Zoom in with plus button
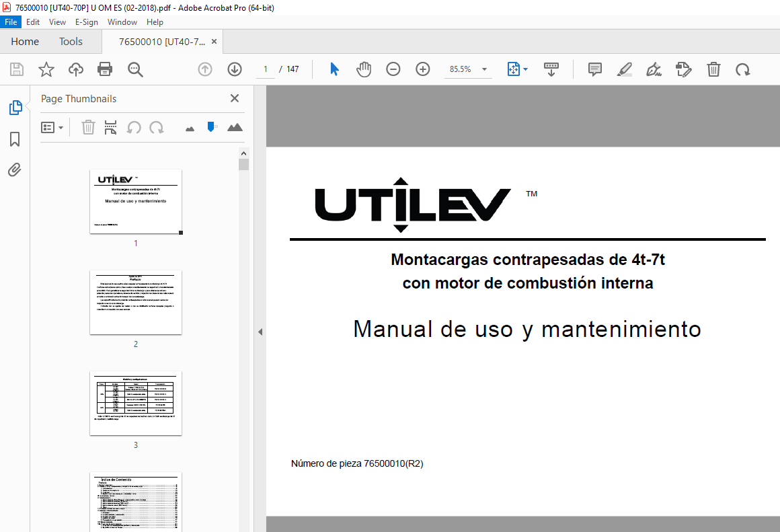The height and width of the screenshot is (532, 780). [x=423, y=69]
